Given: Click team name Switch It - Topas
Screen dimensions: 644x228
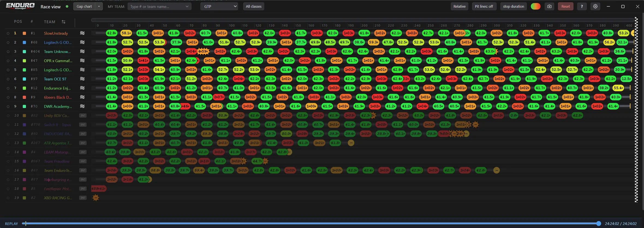Looking at the screenshot, I should [x=58, y=125].
